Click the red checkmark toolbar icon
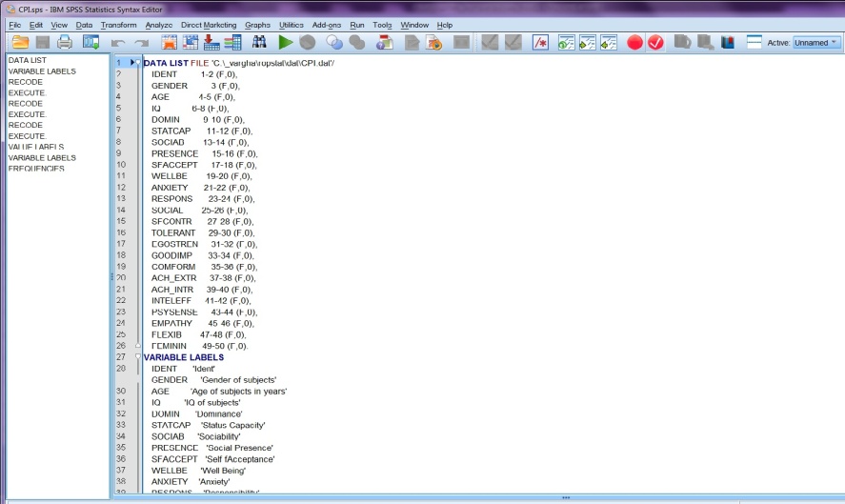Viewport: 845px width, 504px height. point(656,42)
